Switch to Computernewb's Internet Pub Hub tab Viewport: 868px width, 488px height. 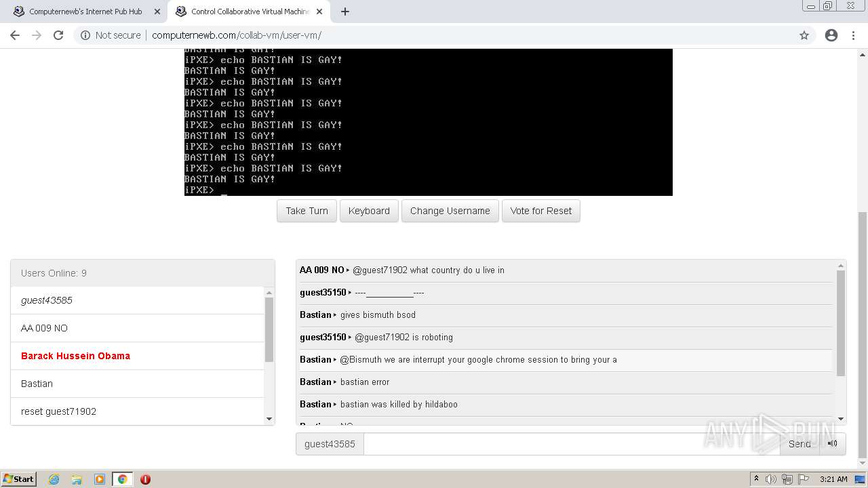tap(85, 12)
